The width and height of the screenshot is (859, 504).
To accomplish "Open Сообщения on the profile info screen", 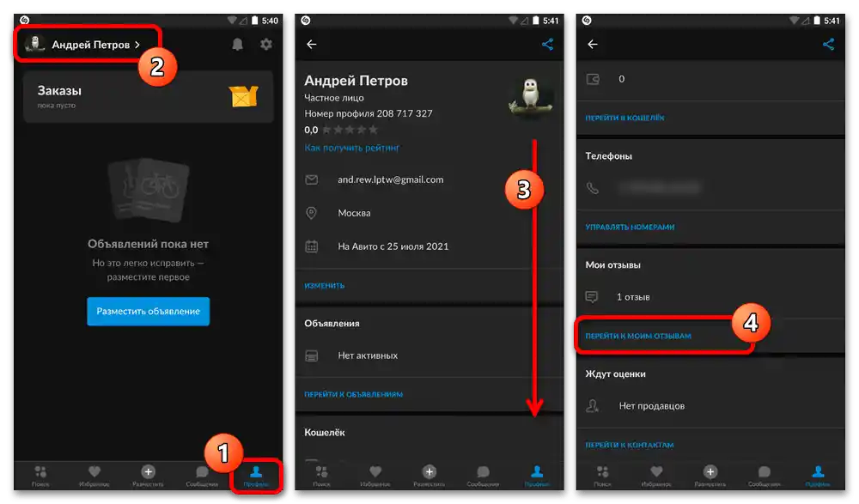I will coord(483,476).
